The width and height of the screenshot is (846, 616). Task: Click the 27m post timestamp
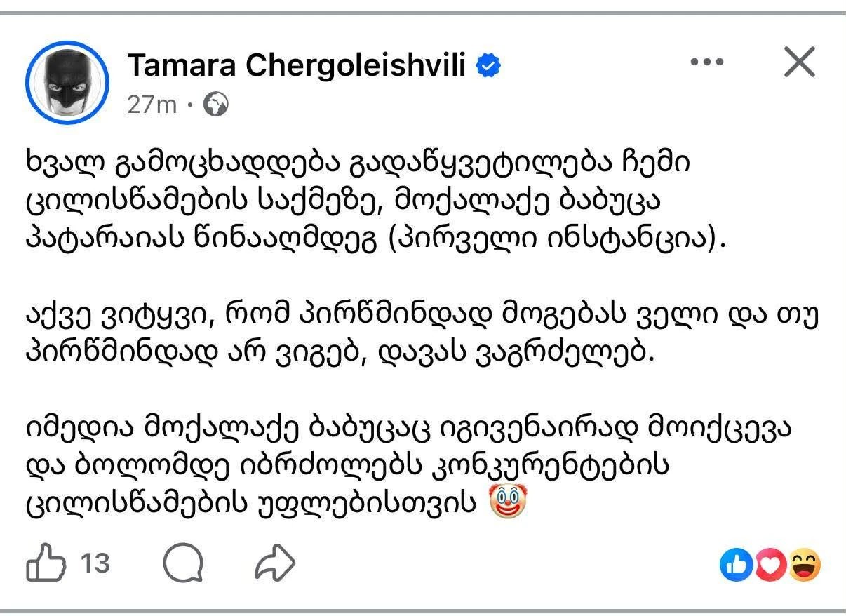[152, 105]
